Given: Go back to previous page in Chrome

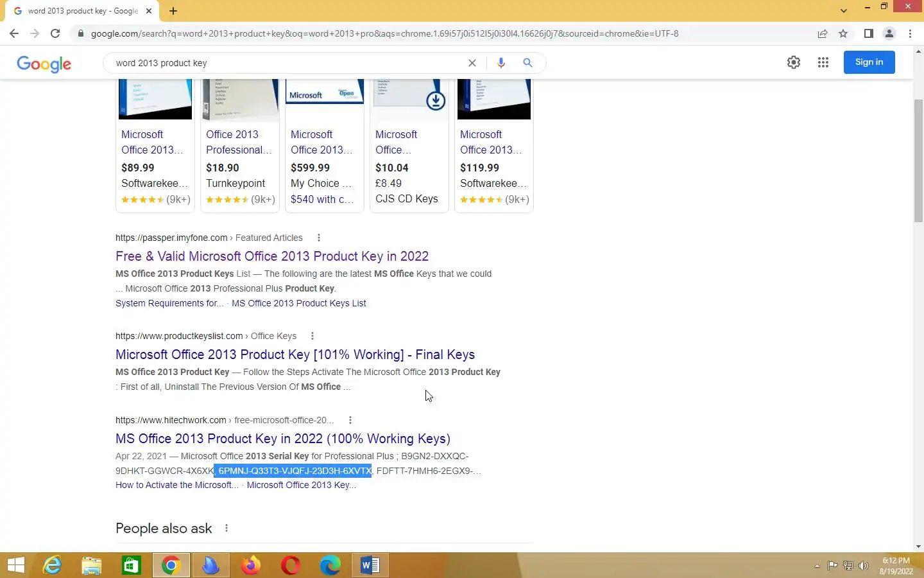Looking at the screenshot, I should 14,33.
